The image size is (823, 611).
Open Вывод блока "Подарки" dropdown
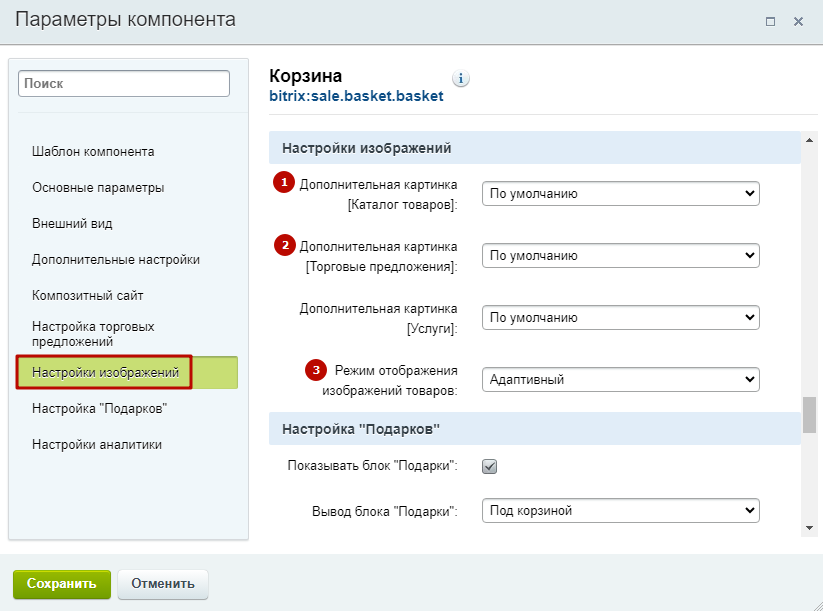click(620, 510)
